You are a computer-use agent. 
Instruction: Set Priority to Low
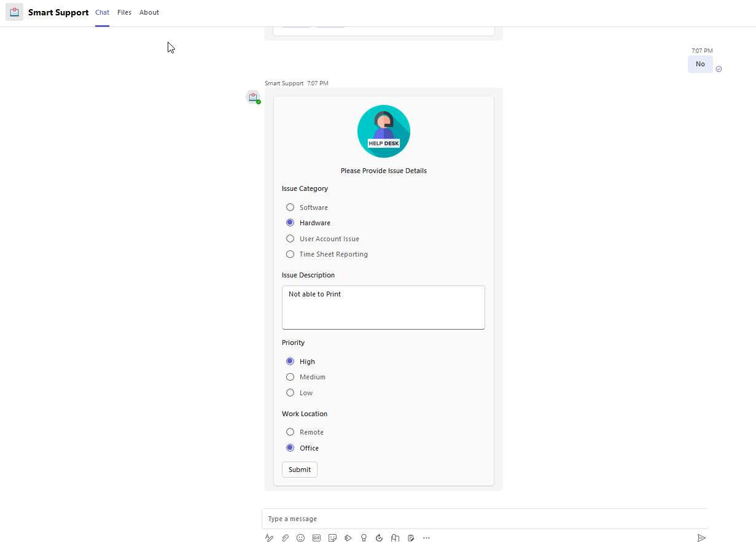290,392
